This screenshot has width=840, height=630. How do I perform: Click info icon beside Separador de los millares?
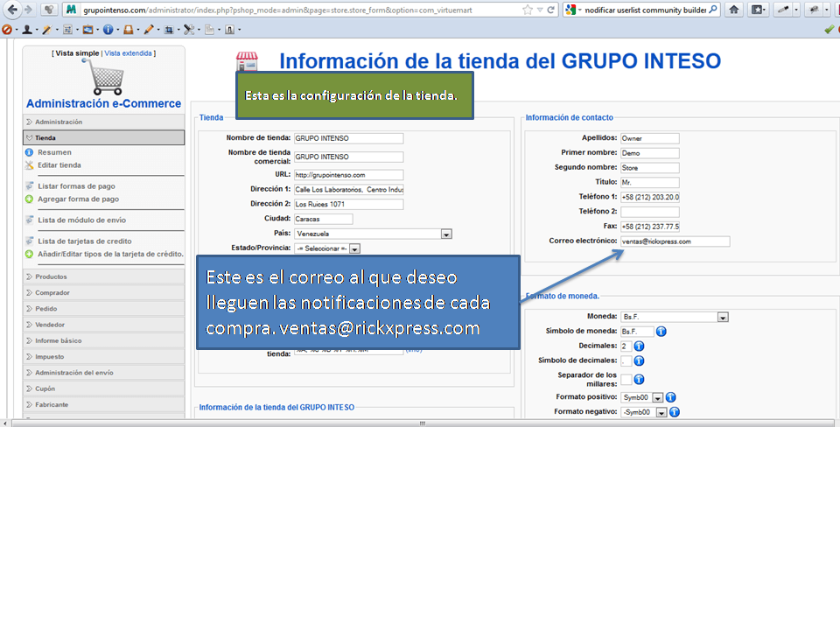(639, 379)
